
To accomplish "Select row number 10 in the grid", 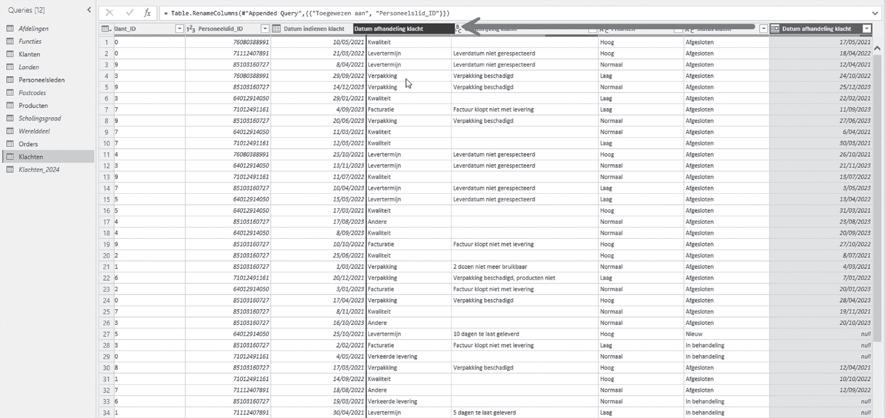I will [x=106, y=143].
